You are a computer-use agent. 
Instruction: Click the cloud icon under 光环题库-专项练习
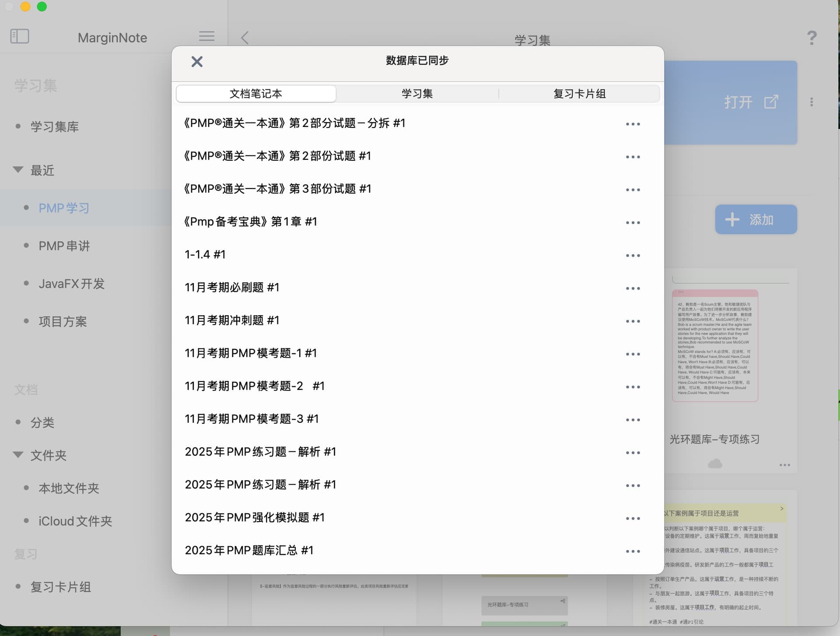click(715, 464)
